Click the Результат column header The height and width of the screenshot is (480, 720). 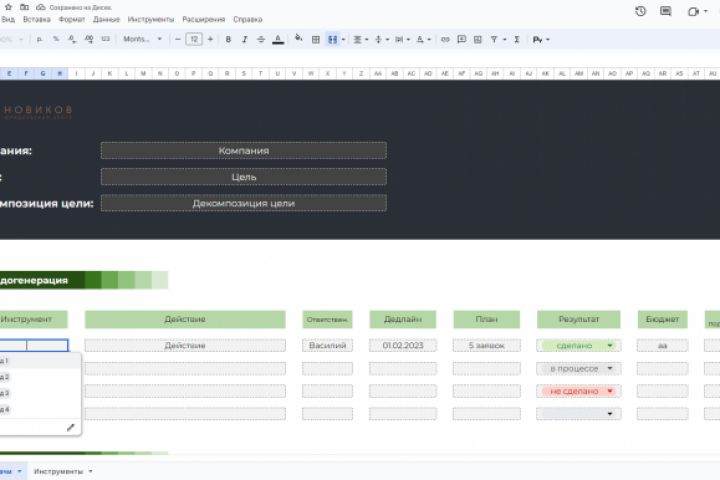click(579, 319)
